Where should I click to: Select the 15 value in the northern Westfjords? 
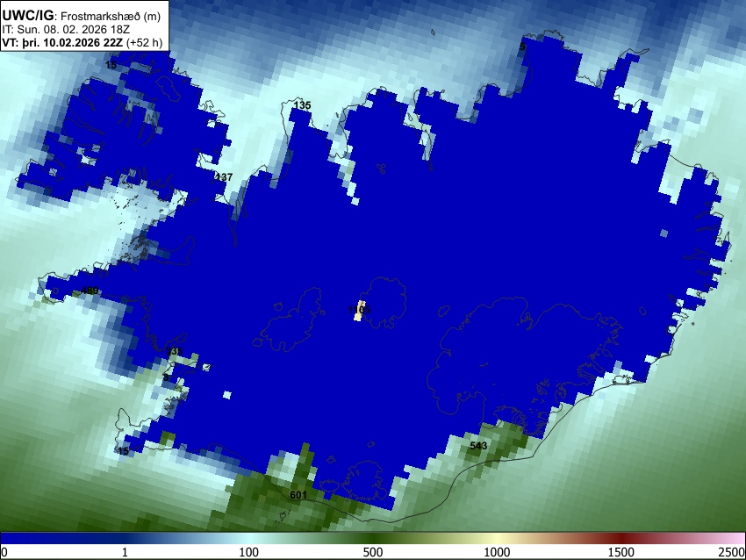(x=111, y=65)
